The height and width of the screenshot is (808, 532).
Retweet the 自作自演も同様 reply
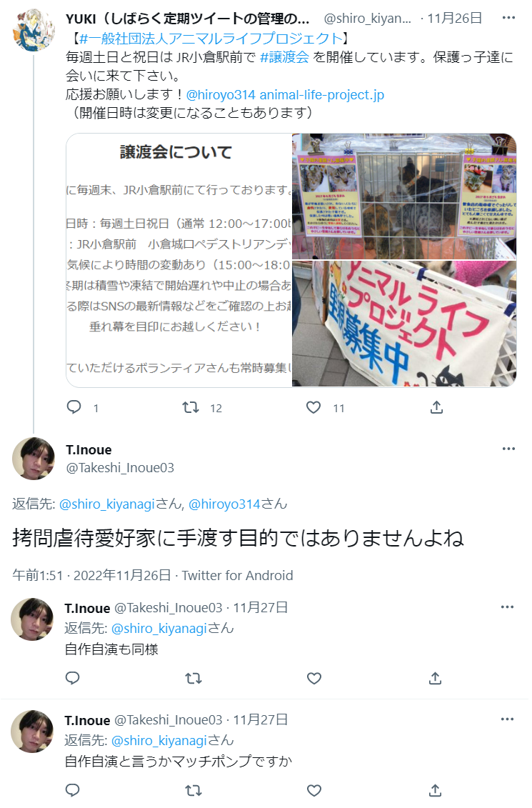(193, 678)
